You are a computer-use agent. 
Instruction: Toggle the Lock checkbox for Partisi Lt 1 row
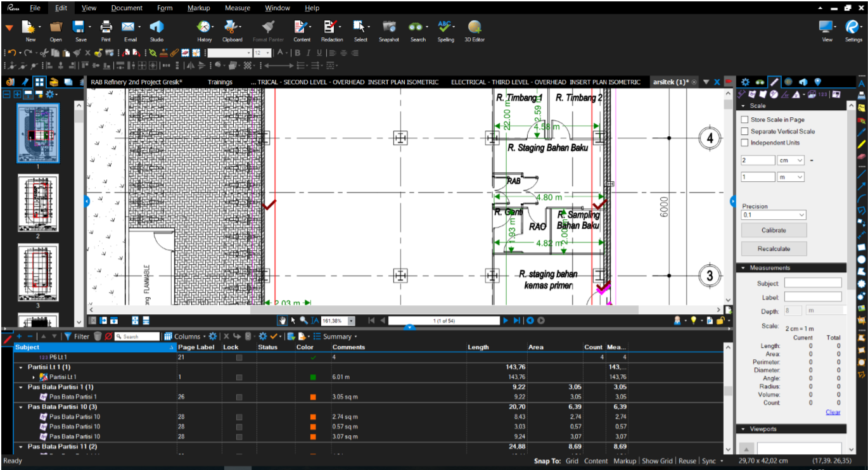point(239,378)
